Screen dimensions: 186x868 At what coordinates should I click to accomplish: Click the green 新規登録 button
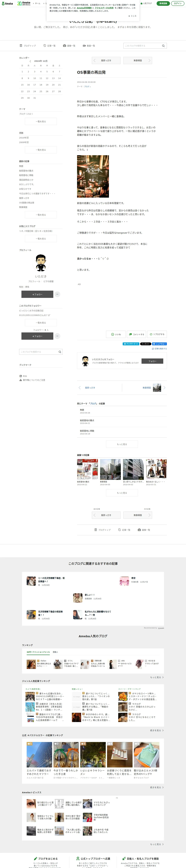click(x=163, y=3)
